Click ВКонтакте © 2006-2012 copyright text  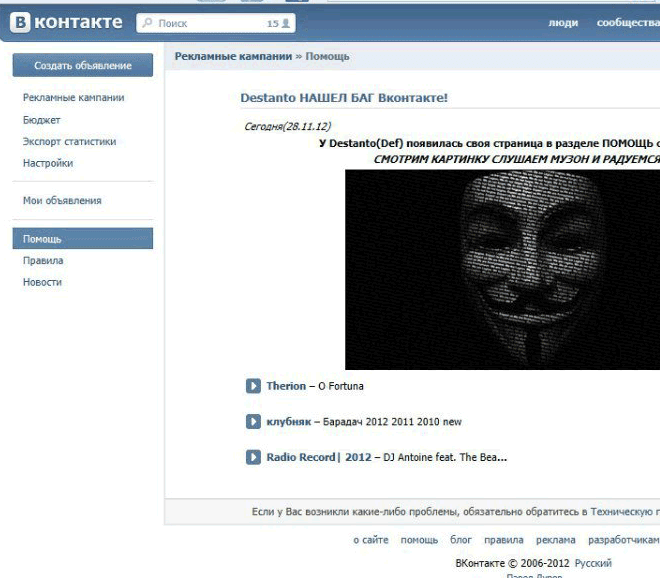pyautogui.click(x=512, y=563)
